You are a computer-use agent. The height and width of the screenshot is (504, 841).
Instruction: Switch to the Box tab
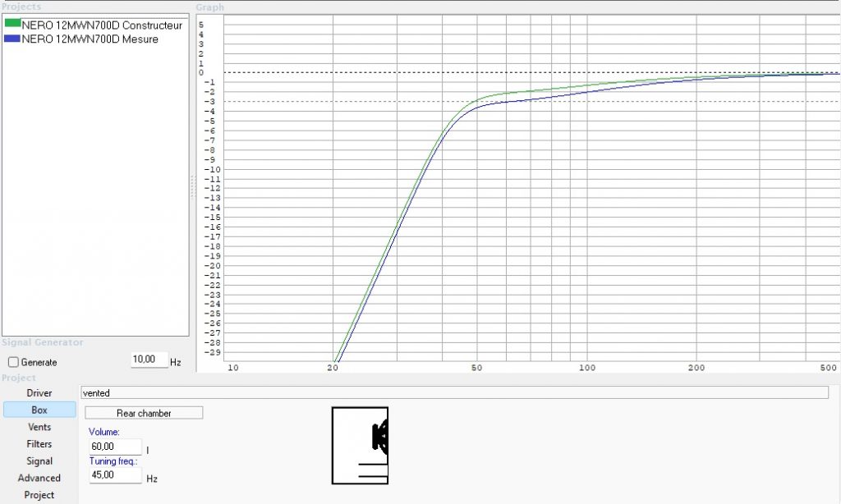39,410
